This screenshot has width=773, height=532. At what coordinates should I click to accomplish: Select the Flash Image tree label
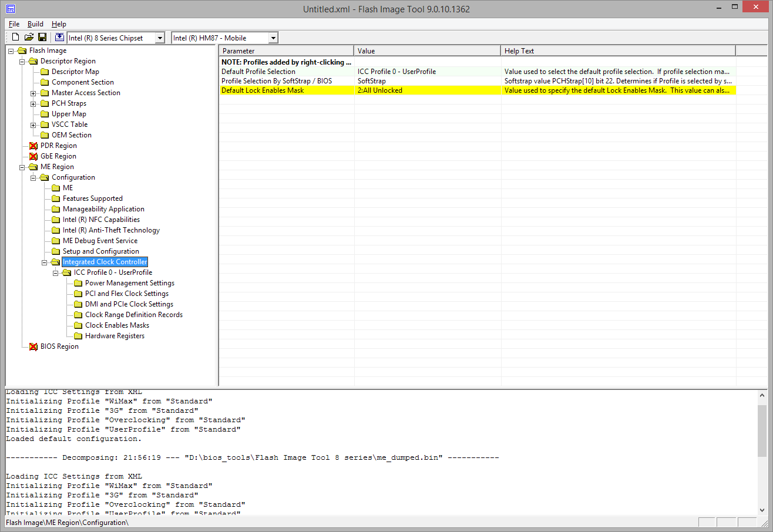[48, 50]
